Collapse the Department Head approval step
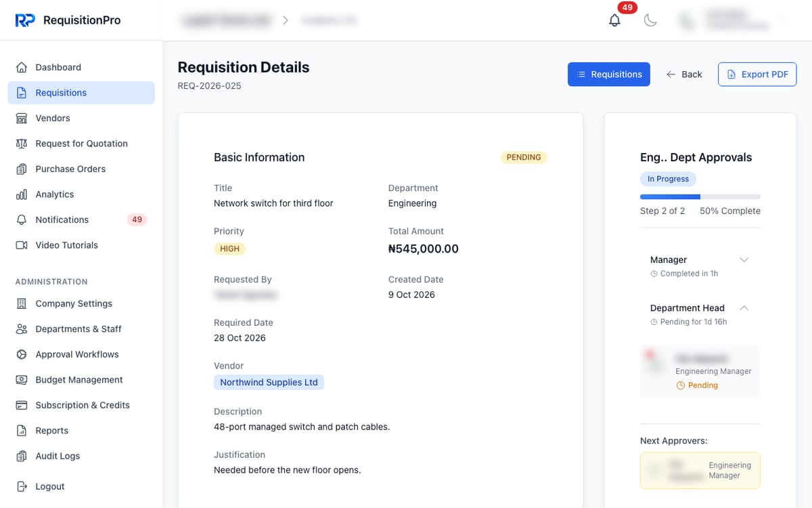The width and height of the screenshot is (812, 508). pyautogui.click(x=744, y=308)
